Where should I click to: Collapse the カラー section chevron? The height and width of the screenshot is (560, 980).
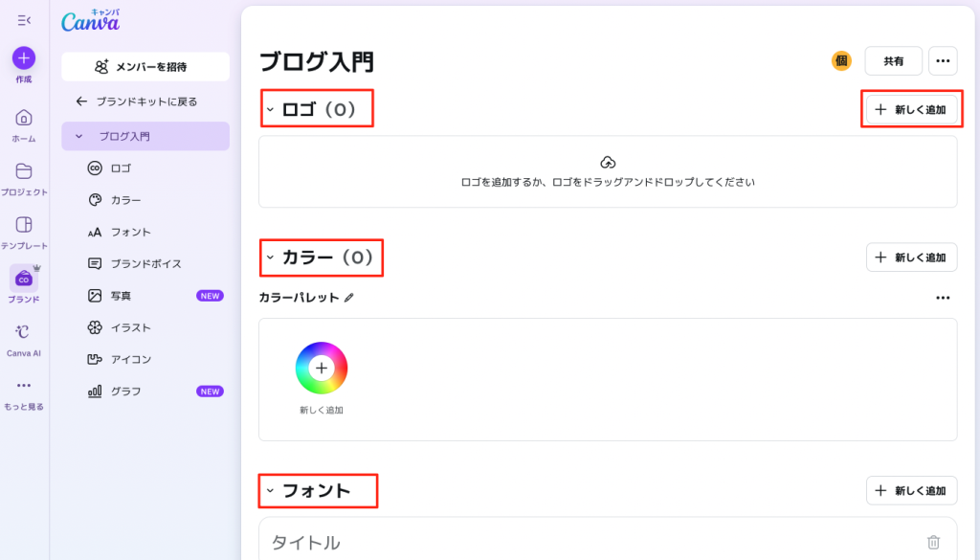pyautogui.click(x=270, y=258)
